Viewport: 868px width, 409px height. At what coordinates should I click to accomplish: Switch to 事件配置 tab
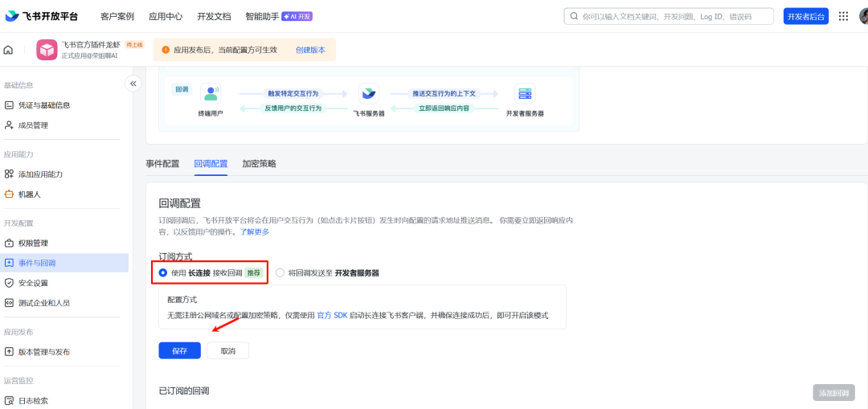tap(162, 164)
